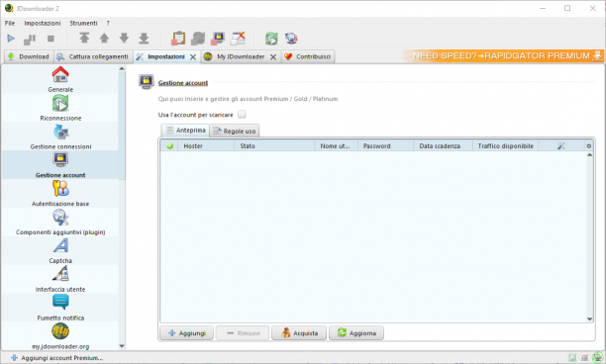Click the Rimuovi button
This screenshot has height=364, width=606.
pos(243,333)
